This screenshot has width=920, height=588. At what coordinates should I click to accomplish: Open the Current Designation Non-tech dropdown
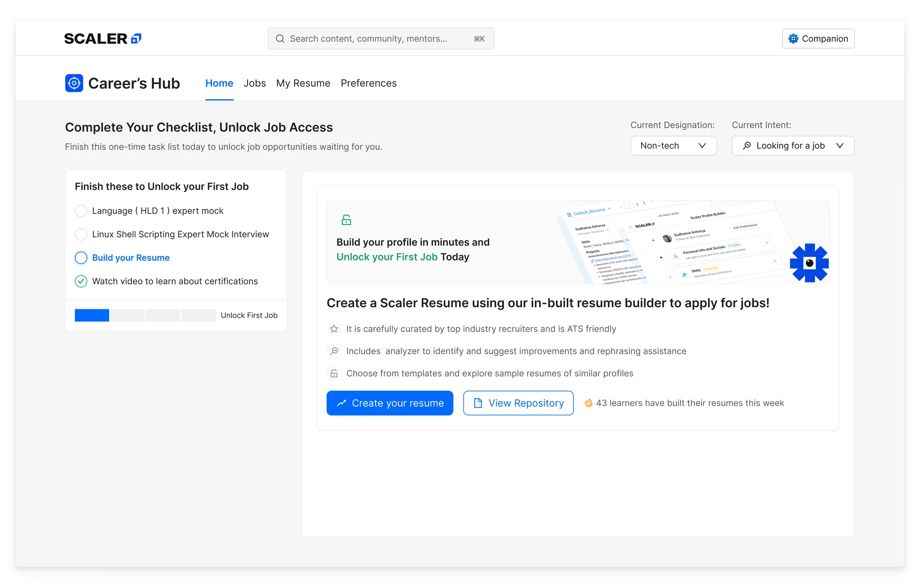tap(673, 145)
